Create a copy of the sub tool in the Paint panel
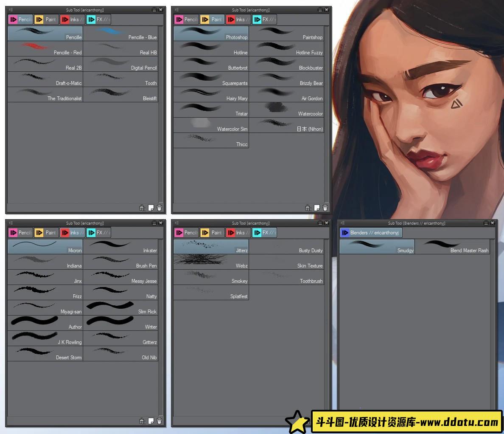The width and height of the screenshot is (504, 434). [316, 208]
